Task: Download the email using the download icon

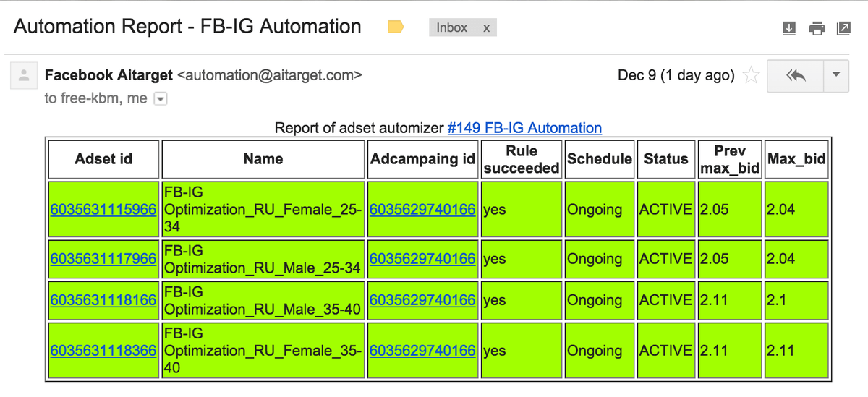Action: pos(789,28)
